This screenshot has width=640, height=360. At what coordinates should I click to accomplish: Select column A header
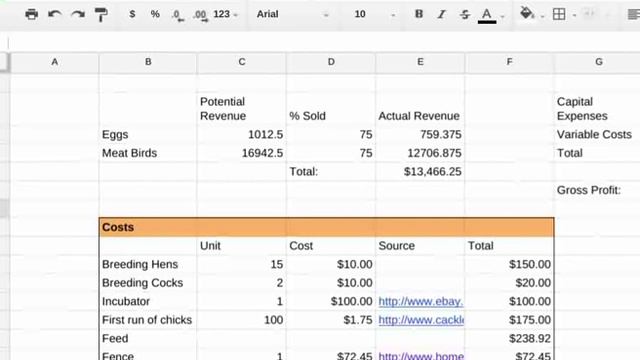pos(54,62)
